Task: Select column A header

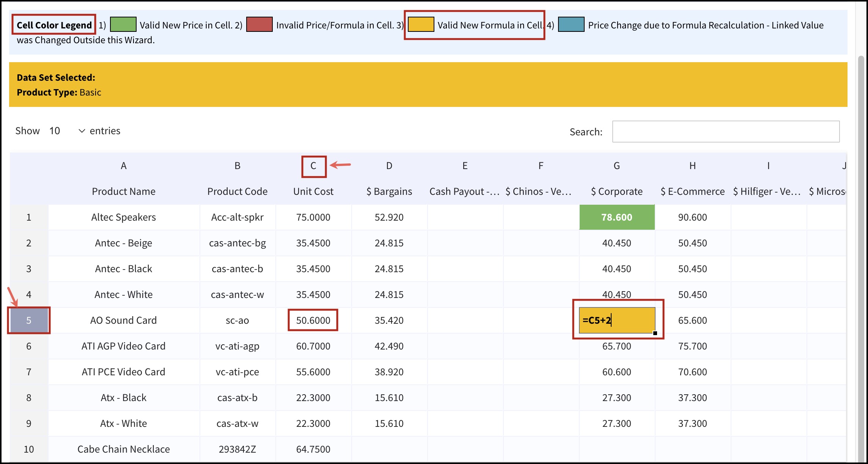Action: (x=124, y=166)
